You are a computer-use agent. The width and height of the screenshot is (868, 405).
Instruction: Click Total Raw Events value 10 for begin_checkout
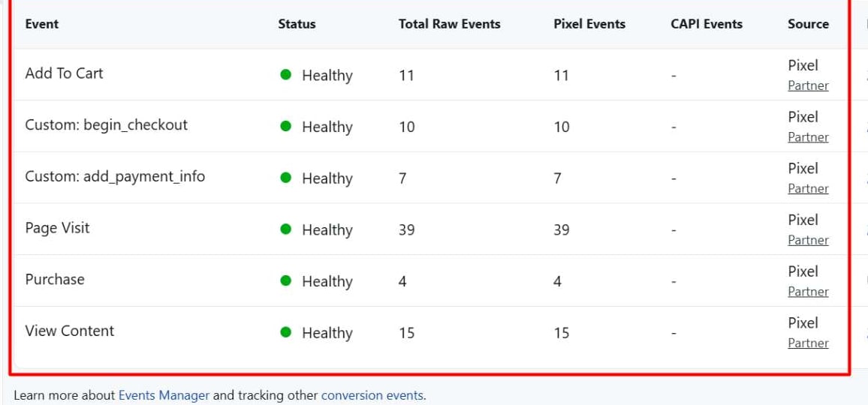click(x=407, y=127)
